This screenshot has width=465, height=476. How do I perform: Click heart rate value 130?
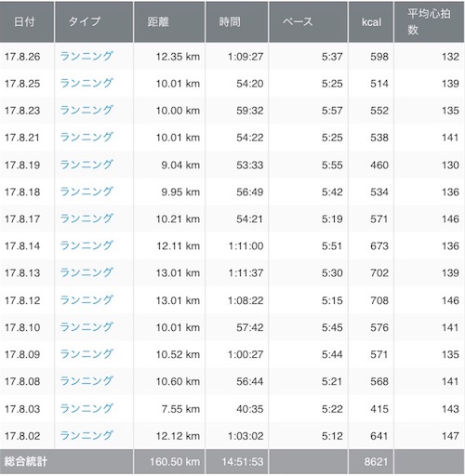[450, 165]
